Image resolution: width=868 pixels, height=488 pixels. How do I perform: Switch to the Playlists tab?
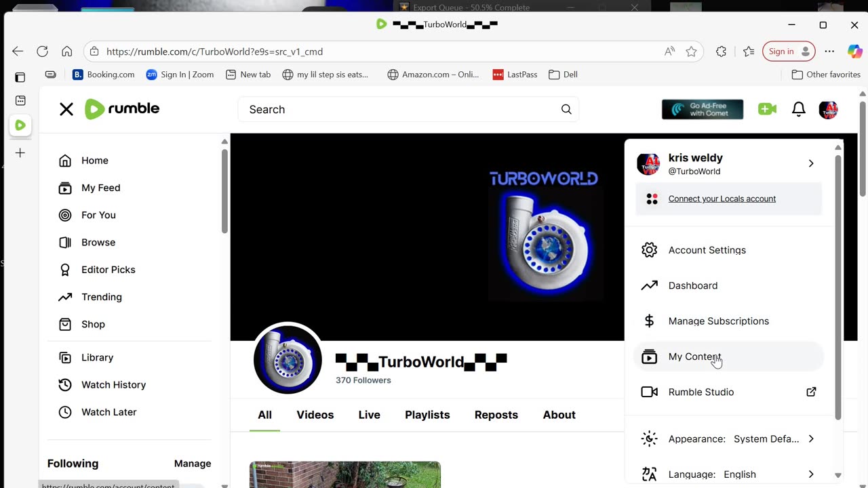tap(427, 415)
